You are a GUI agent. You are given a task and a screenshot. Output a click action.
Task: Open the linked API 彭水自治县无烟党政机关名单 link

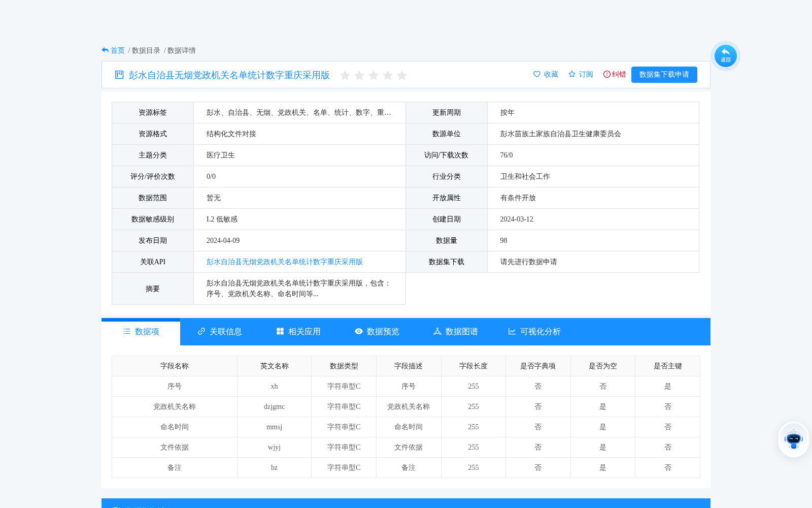(x=285, y=262)
